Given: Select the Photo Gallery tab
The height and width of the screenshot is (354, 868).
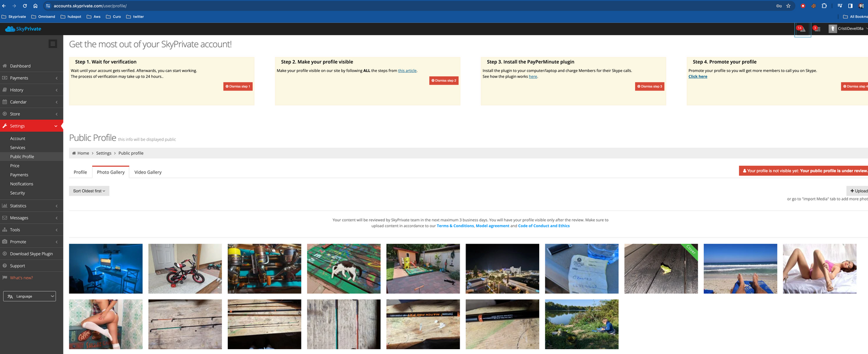Looking at the screenshot, I should pos(111,172).
